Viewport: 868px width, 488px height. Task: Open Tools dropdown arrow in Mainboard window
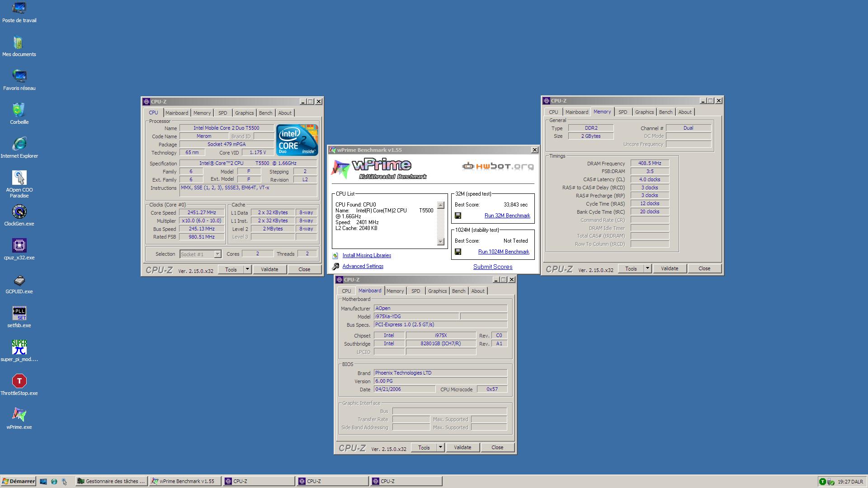(440, 447)
